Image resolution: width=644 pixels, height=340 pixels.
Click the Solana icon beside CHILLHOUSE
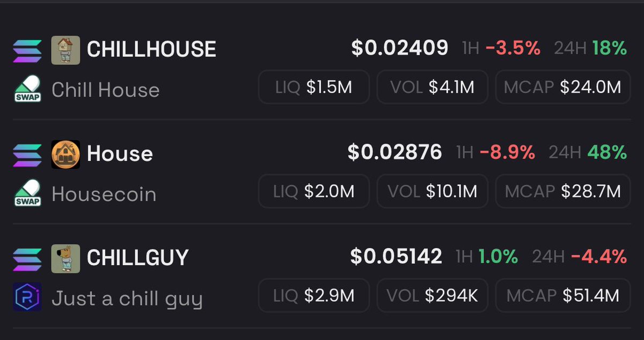[27, 50]
